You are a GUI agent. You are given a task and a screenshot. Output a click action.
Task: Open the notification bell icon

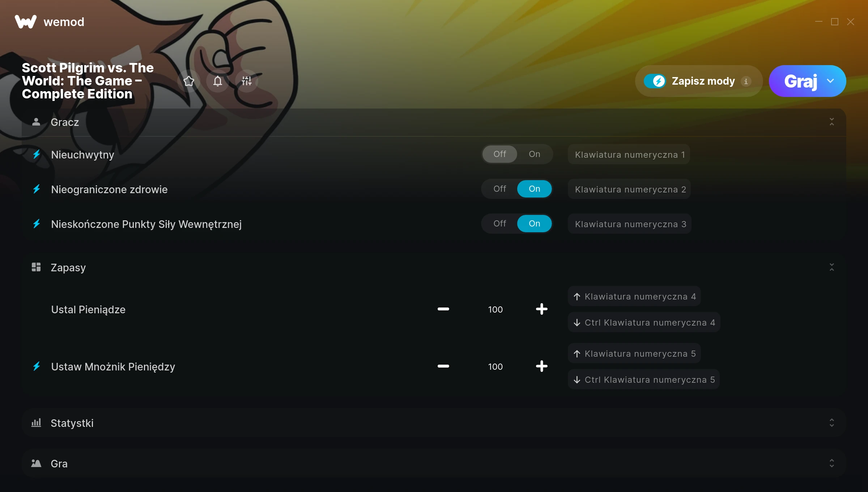tap(218, 81)
